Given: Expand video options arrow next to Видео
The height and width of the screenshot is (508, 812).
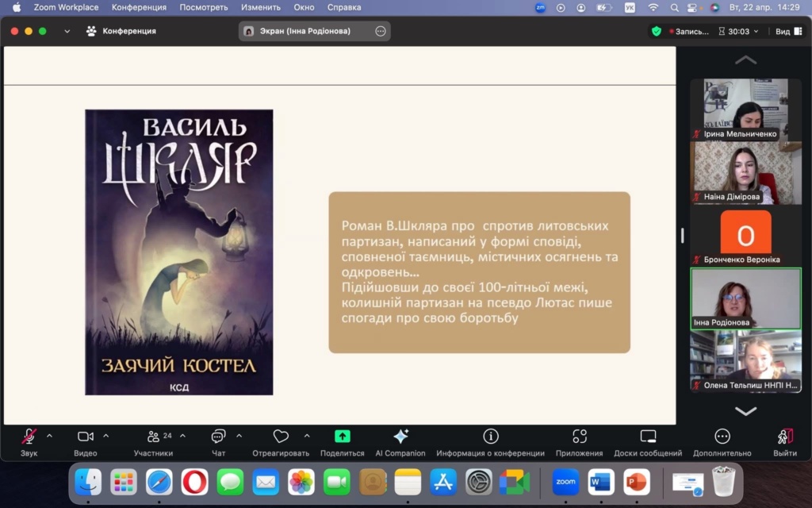Looking at the screenshot, I should tap(106, 437).
